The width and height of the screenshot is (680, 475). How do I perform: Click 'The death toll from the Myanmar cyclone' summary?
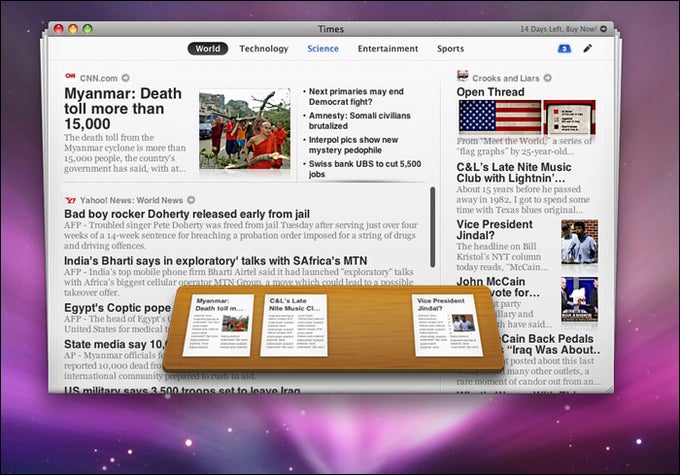coord(125,153)
